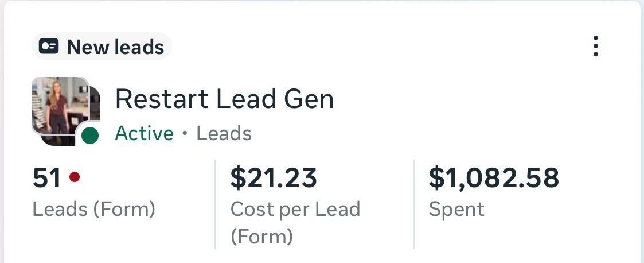The height and width of the screenshot is (263, 644).
Task: Open the "Restart Lead Gen" campaign title
Action: tap(224, 99)
